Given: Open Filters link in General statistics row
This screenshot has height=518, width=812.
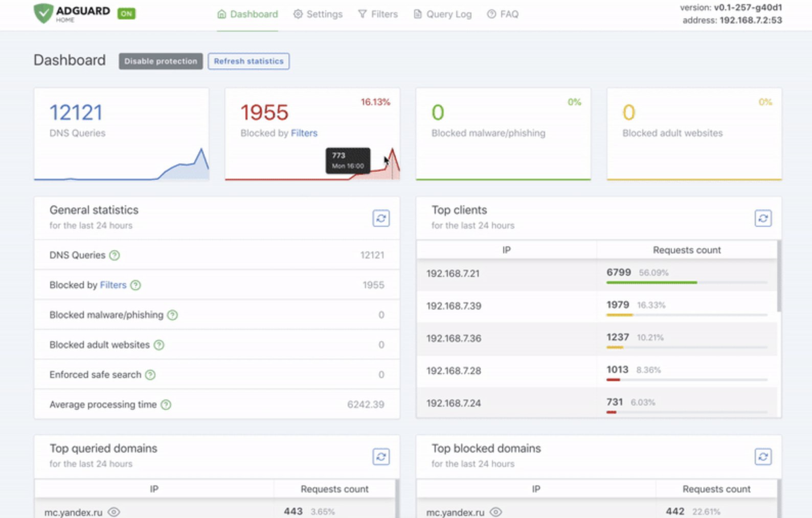Looking at the screenshot, I should click(113, 285).
